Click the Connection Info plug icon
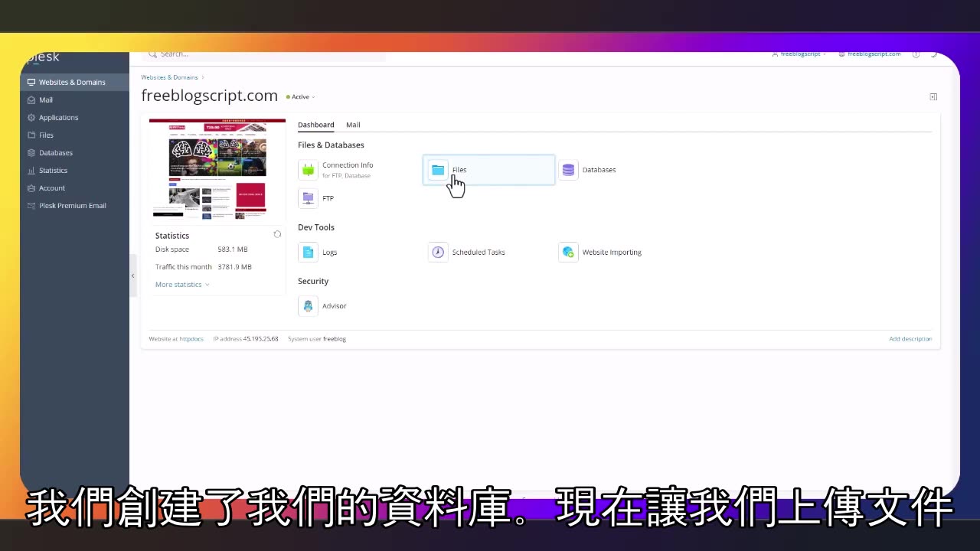 pos(308,170)
